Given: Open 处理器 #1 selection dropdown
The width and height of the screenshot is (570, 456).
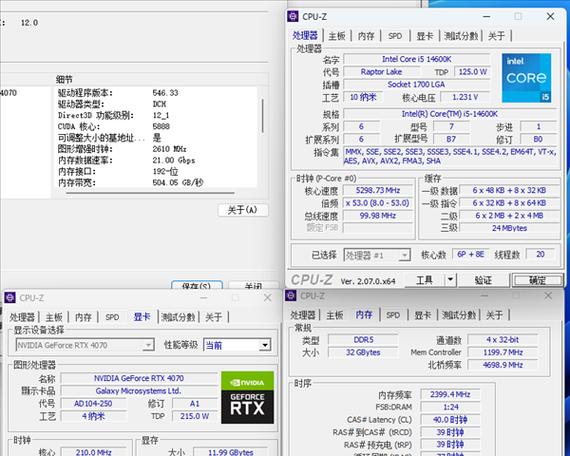Looking at the screenshot, I should (x=377, y=255).
